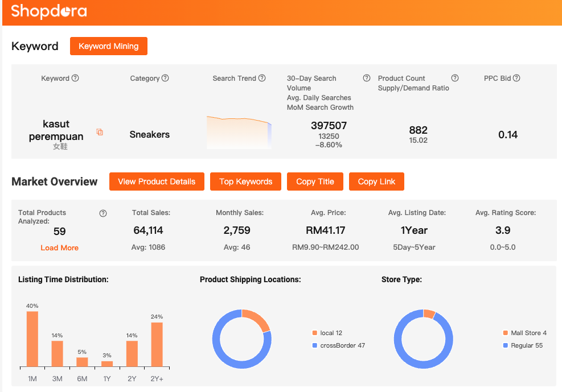Screen dimensions: 562x392
Task: Click the Load More link
Action: [59, 248]
